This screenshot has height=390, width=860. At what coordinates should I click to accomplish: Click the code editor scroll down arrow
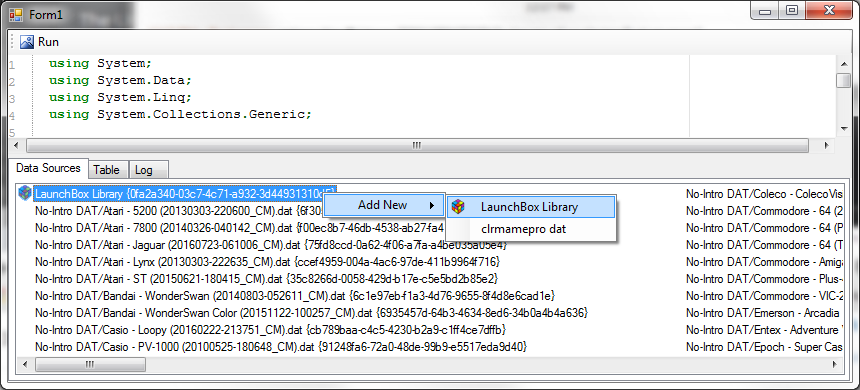coord(844,129)
